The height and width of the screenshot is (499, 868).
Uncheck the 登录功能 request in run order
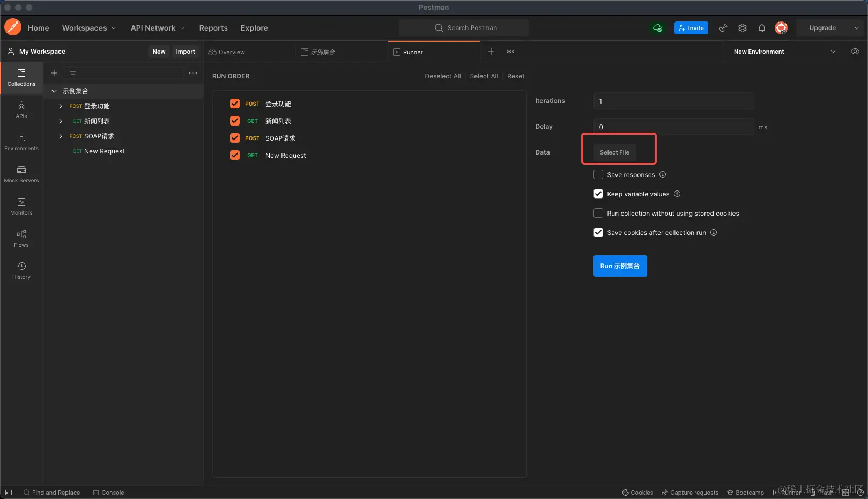point(235,104)
